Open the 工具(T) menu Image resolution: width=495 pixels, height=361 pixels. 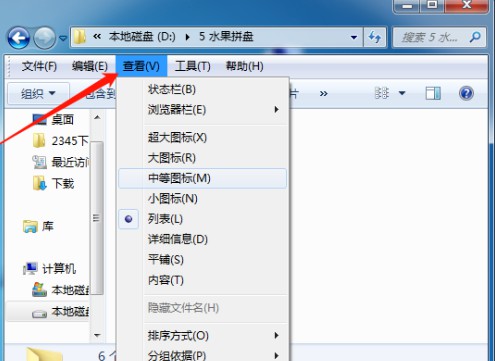pyautogui.click(x=193, y=66)
